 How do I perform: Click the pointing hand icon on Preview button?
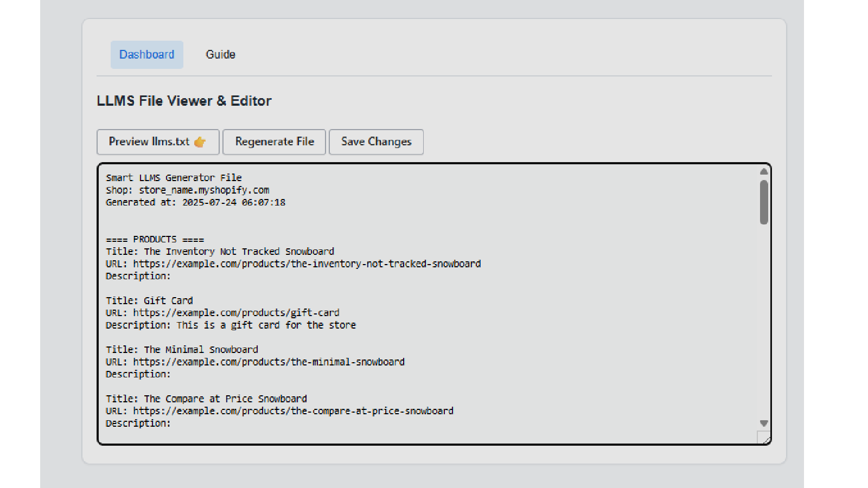click(200, 142)
